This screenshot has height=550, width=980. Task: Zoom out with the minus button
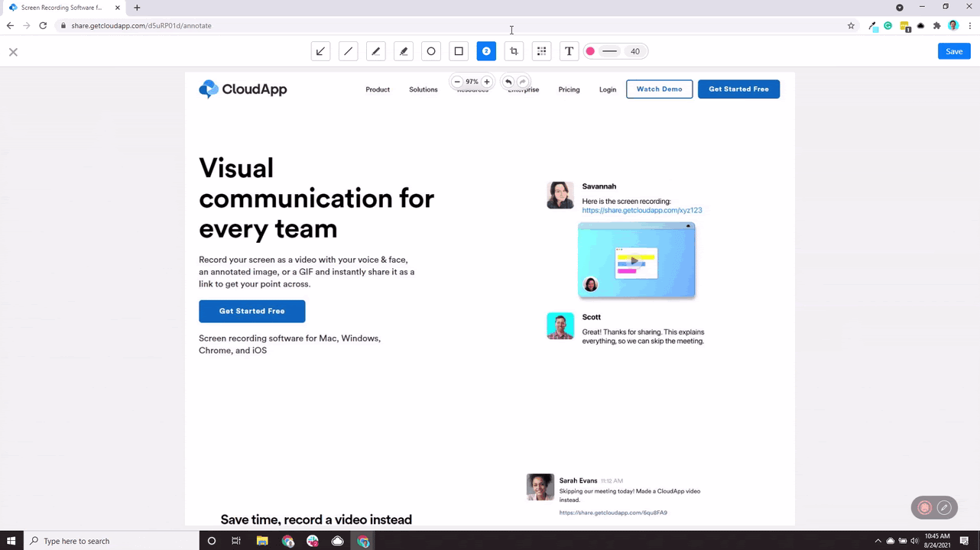[457, 82]
